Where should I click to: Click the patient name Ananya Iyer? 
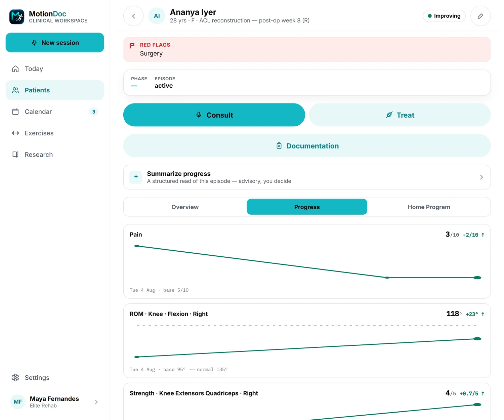[193, 12]
